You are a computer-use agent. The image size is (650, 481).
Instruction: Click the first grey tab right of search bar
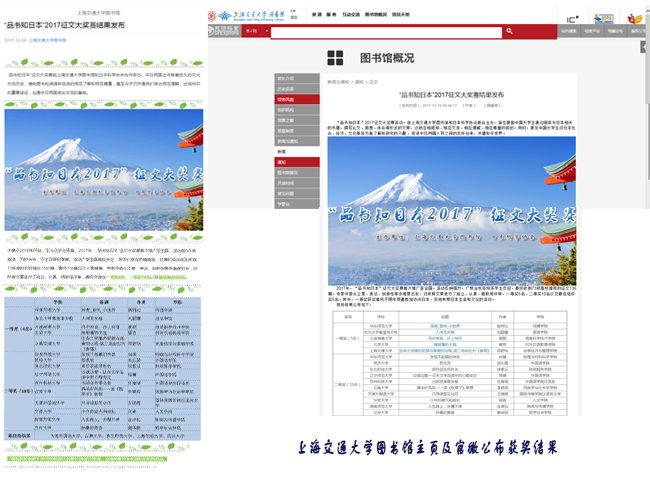[x=569, y=31]
